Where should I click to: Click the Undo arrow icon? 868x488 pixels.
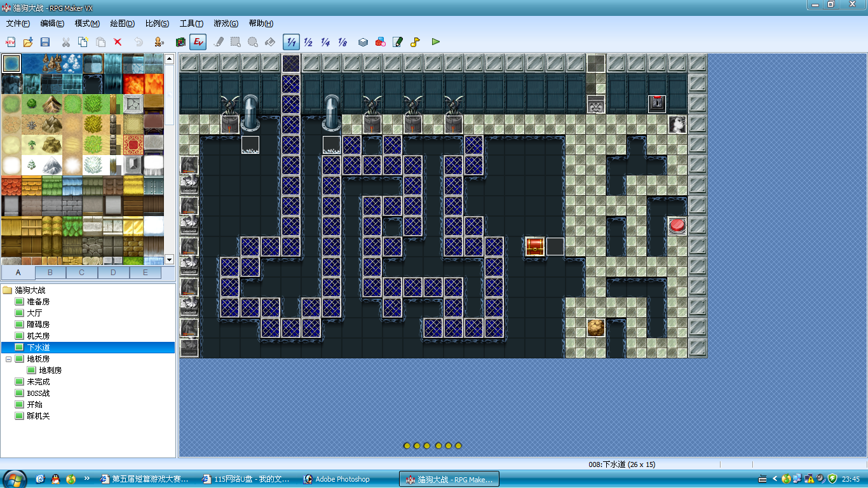[139, 42]
